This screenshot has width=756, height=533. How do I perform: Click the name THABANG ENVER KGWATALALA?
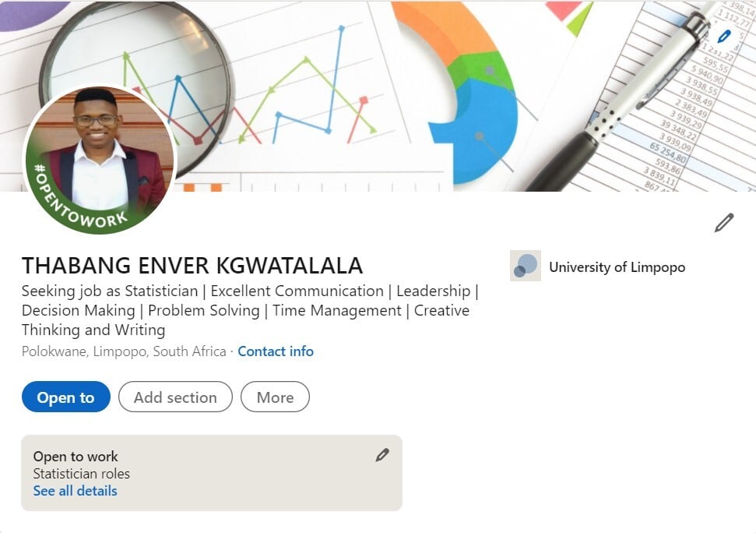coord(192,266)
